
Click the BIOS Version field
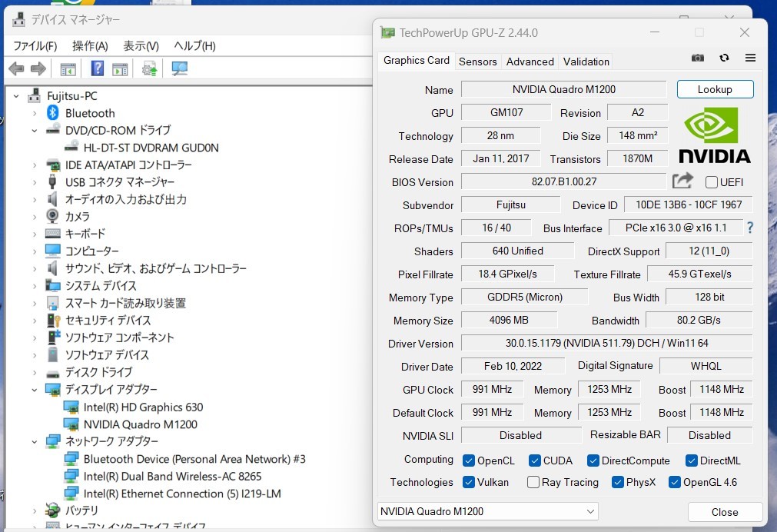564,181
